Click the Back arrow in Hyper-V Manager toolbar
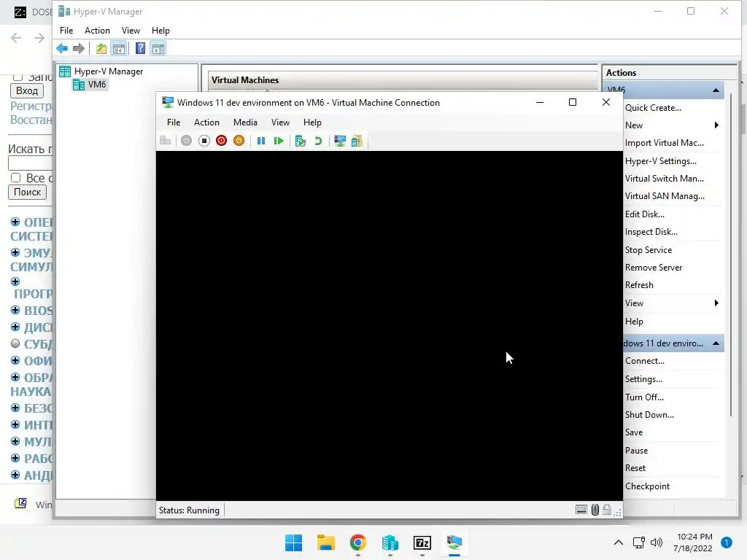 [x=62, y=48]
